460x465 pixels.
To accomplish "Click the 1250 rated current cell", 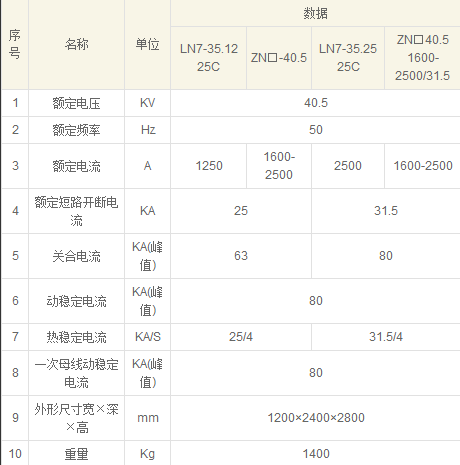I will point(209,166).
